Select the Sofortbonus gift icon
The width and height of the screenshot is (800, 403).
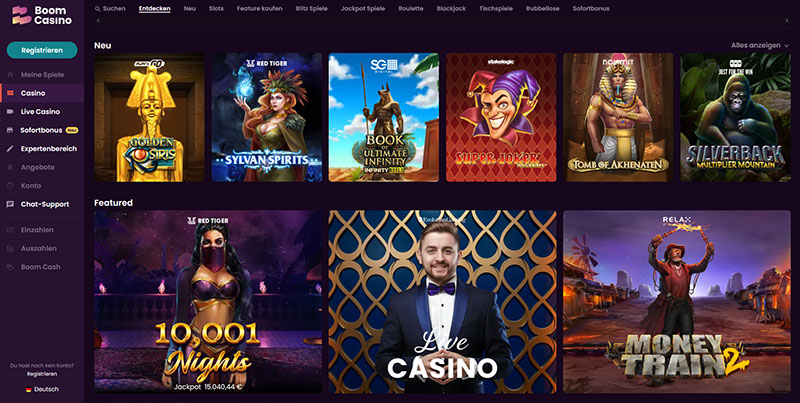pos(10,130)
